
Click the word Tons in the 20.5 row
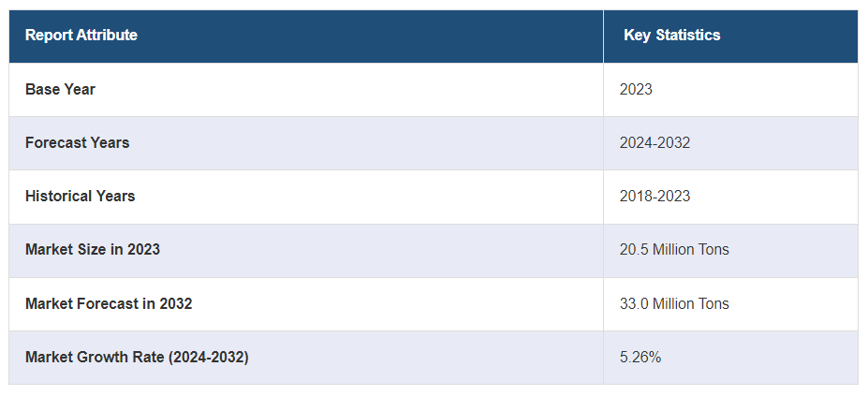coord(714,250)
